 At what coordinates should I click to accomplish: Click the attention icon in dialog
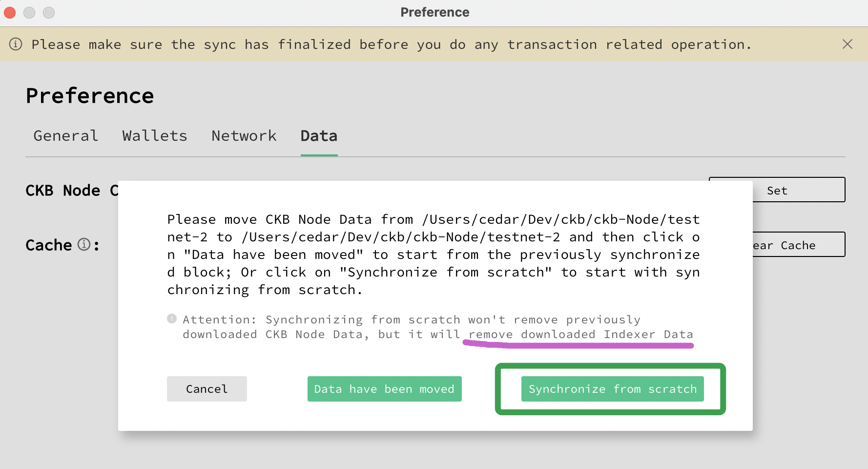click(172, 319)
